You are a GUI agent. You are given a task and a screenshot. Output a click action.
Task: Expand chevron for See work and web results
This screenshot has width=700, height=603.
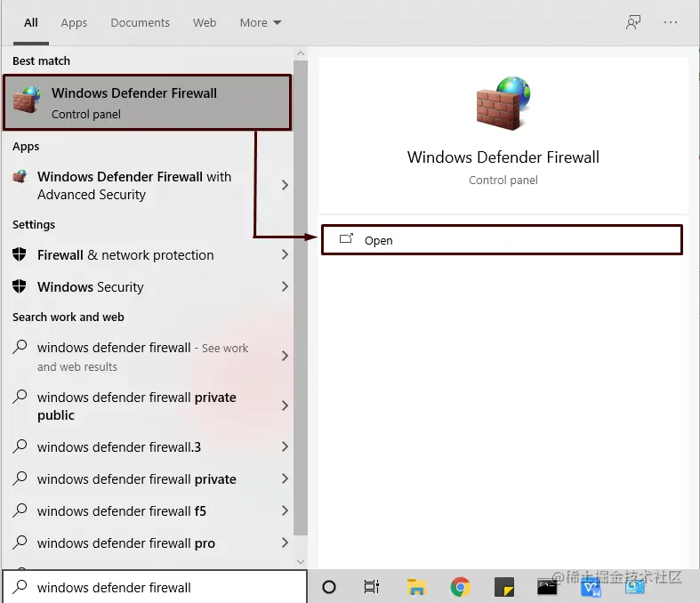pyautogui.click(x=285, y=356)
